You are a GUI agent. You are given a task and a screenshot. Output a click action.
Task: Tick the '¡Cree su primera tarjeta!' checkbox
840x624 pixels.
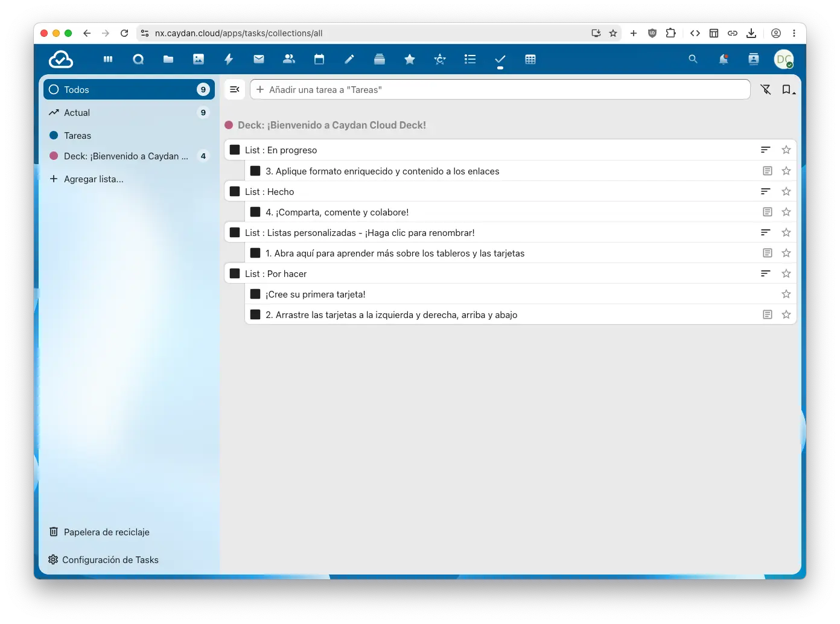pyautogui.click(x=255, y=294)
